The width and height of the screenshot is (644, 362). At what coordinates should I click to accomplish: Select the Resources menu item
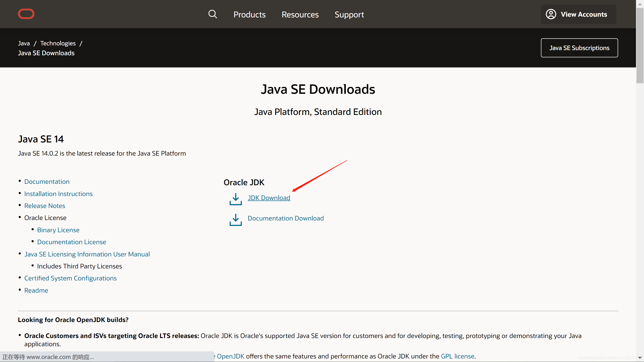click(300, 14)
